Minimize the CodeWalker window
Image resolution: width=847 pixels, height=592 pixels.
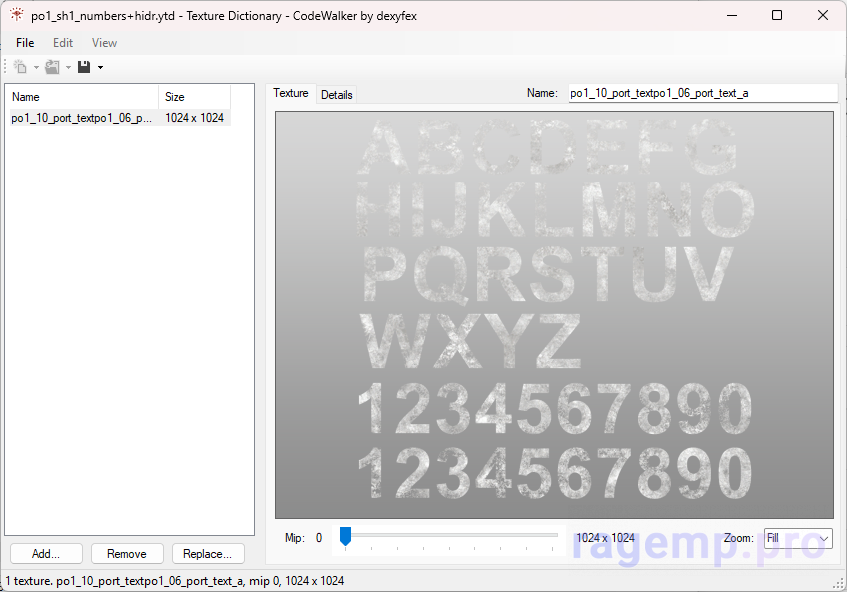pyautogui.click(x=732, y=15)
